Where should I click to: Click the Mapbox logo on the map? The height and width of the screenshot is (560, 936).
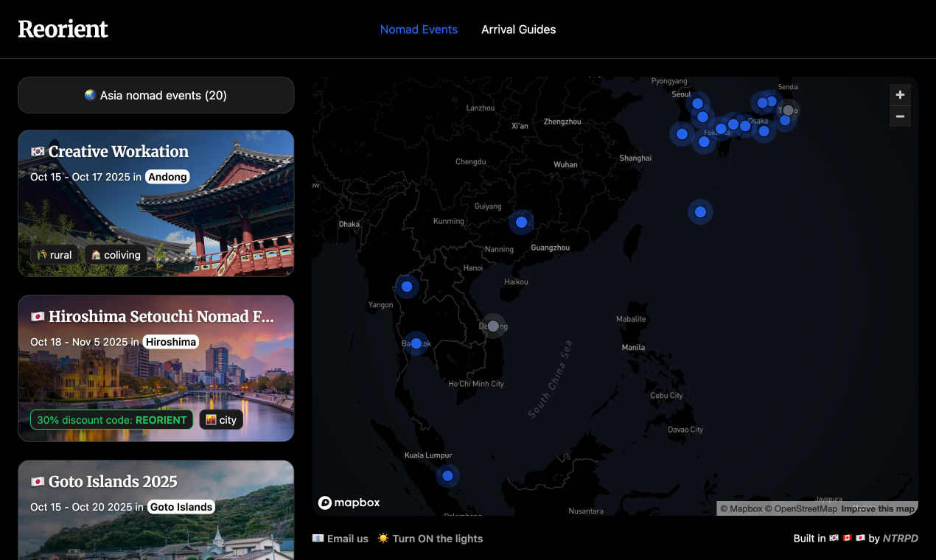(349, 503)
